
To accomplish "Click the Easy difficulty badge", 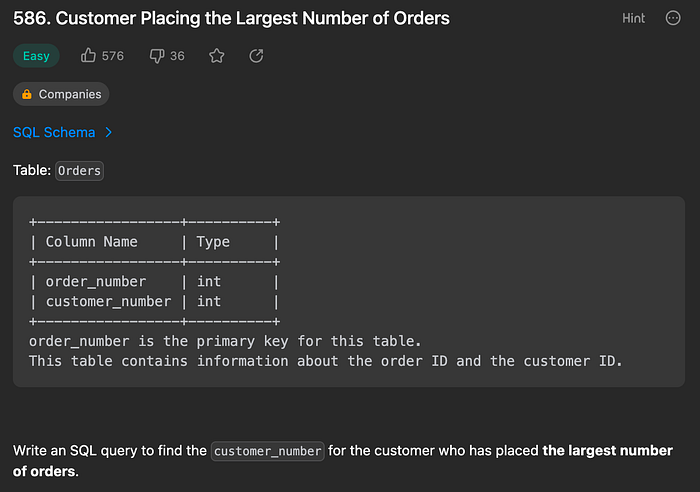I will (x=36, y=56).
